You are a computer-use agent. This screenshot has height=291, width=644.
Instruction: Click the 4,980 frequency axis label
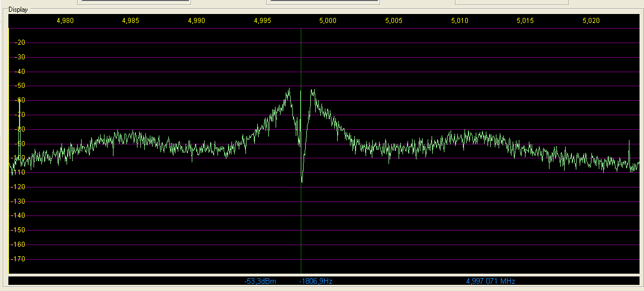(65, 21)
